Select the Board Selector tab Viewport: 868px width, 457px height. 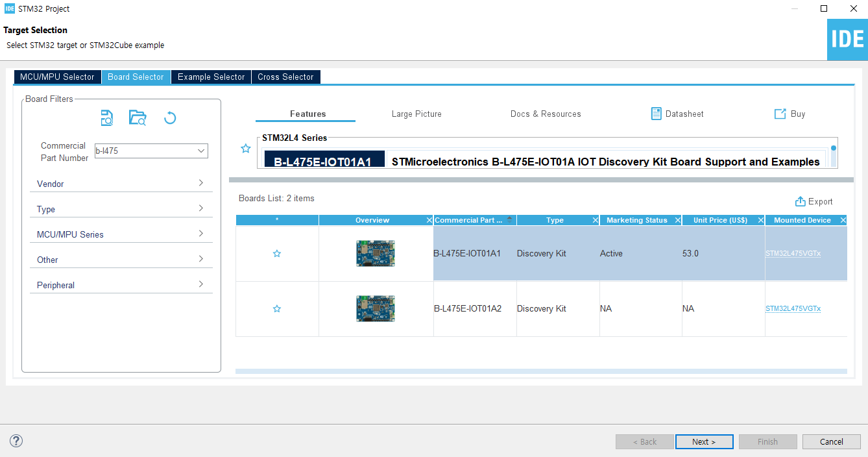tap(136, 77)
